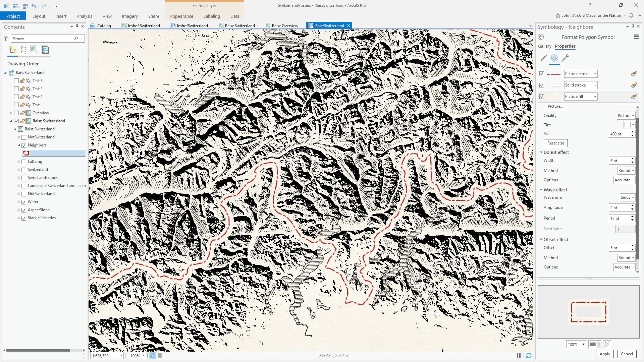Select the symbol brush icon
This screenshot has width=644, height=362.
click(x=543, y=58)
